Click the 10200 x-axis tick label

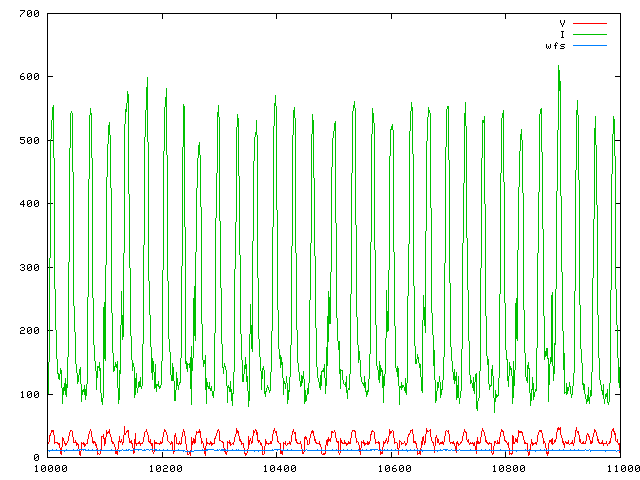164,468
